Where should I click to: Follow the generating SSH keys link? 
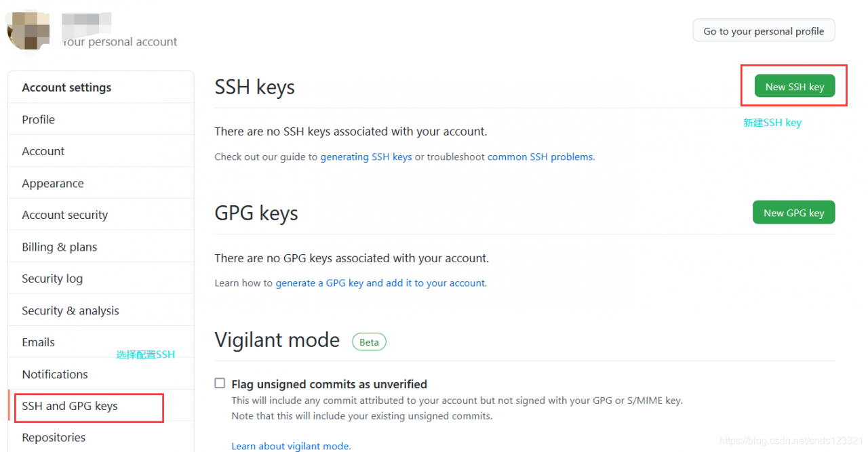[366, 157]
